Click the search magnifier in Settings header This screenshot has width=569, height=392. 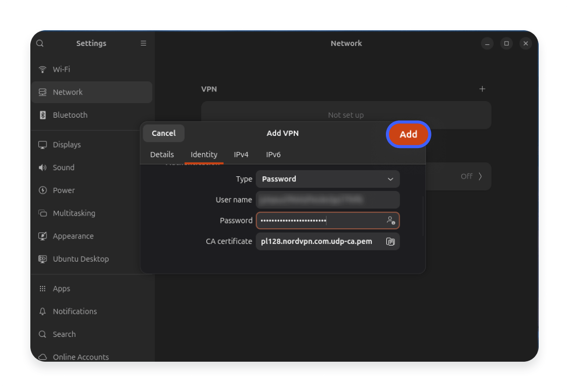(39, 43)
